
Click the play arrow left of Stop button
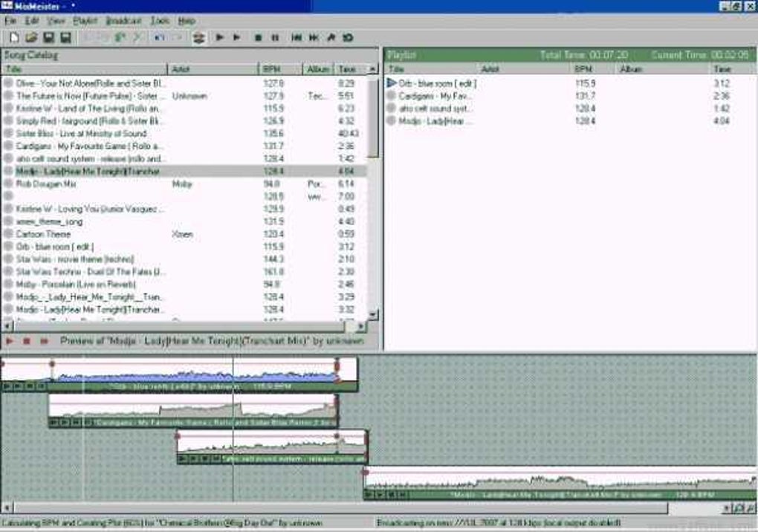coord(237,37)
